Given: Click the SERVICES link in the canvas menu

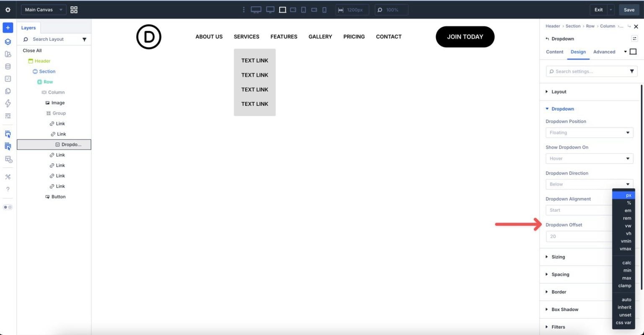Looking at the screenshot, I should tap(247, 37).
